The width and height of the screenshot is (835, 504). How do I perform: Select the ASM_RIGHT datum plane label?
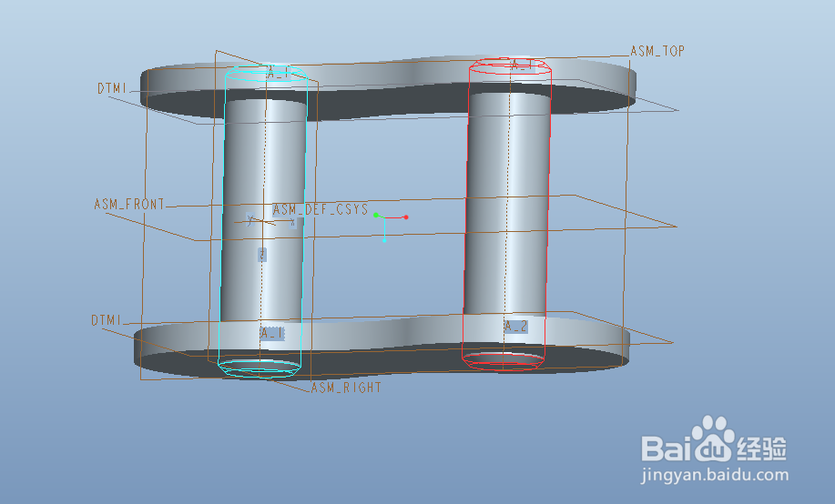pos(346,388)
